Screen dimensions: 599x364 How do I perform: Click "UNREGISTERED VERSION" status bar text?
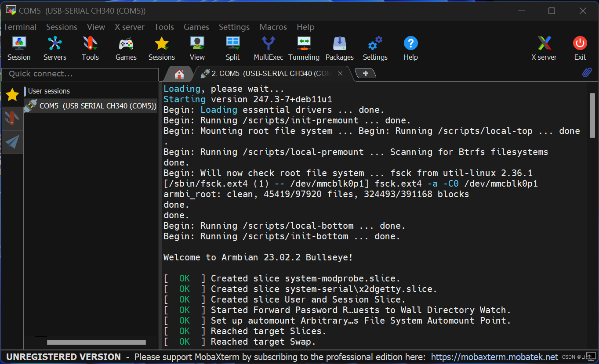click(x=63, y=357)
